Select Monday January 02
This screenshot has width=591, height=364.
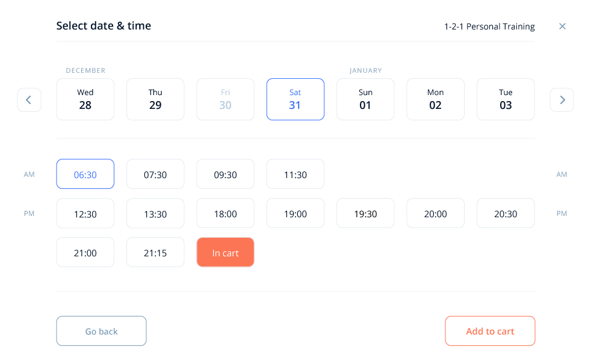(x=435, y=99)
